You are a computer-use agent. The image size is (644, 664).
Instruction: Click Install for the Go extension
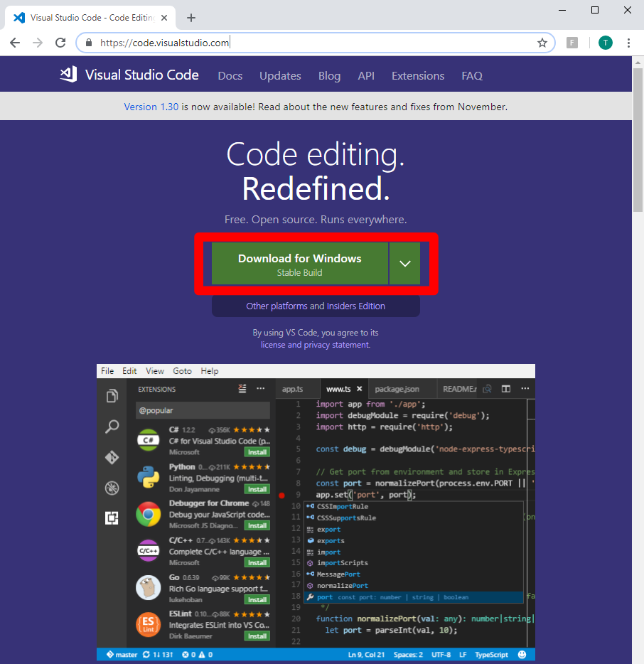pyautogui.click(x=257, y=599)
